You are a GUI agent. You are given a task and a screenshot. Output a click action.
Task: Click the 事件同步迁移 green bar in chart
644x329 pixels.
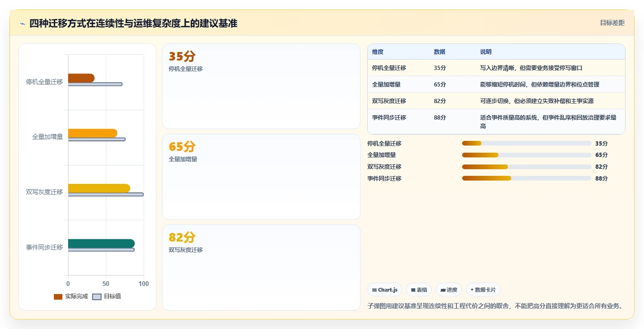click(x=101, y=243)
